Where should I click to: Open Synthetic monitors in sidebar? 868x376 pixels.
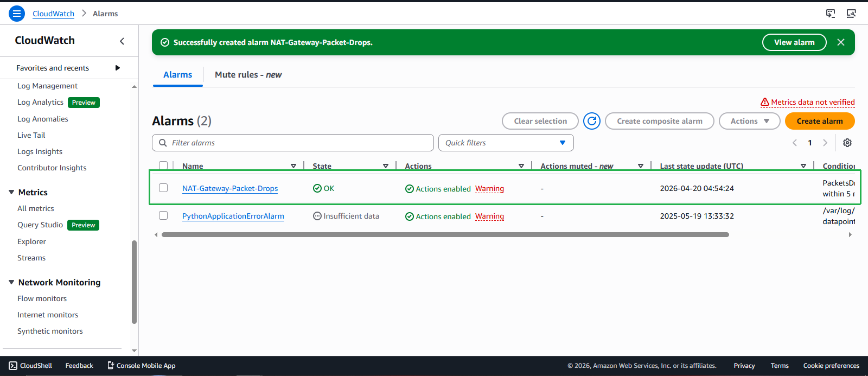click(50, 331)
